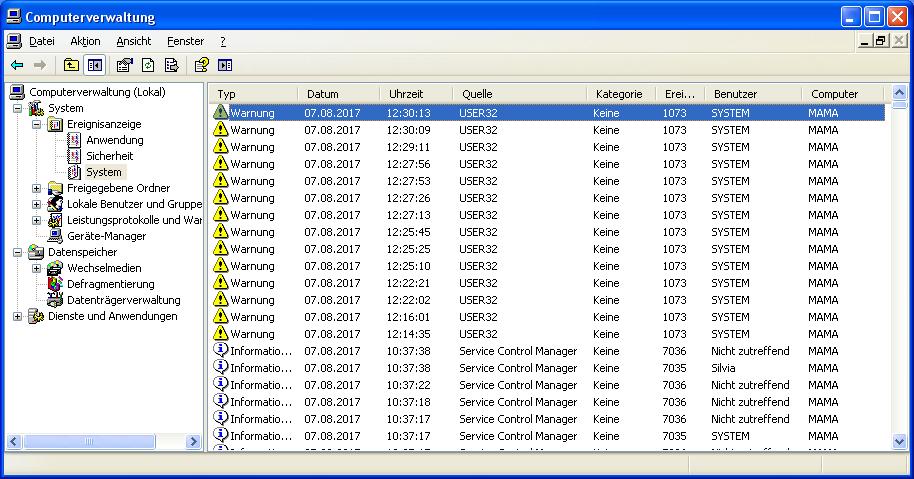This screenshot has height=479, width=914.
Task: Click the system icon left of Datei
Action: [14, 41]
